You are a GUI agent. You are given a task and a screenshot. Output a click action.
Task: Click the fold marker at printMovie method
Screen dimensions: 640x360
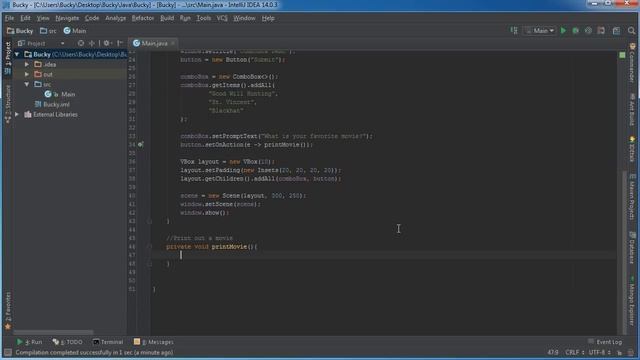149,247
